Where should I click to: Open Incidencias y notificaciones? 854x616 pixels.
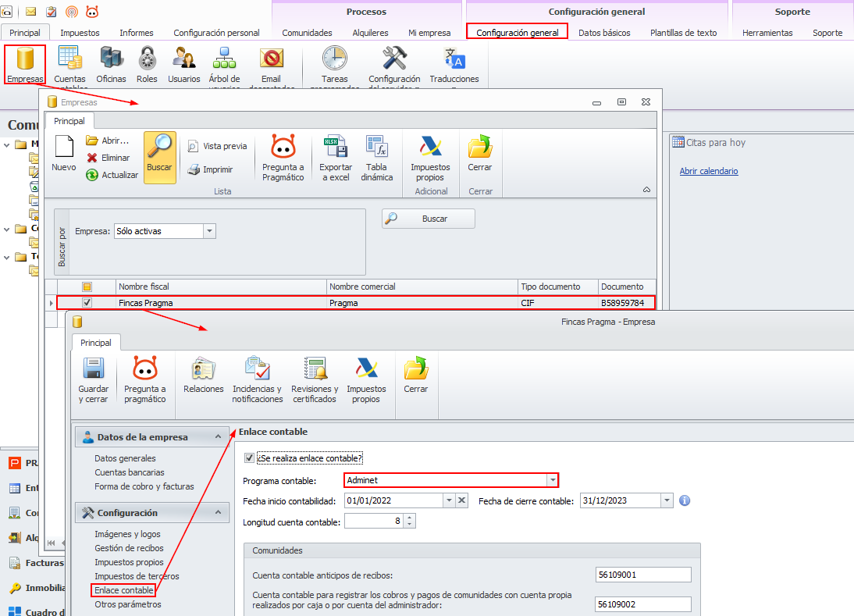[x=257, y=380]
